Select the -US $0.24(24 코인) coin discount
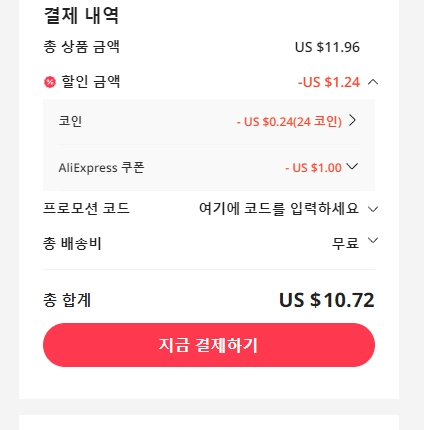 [289, 121]
